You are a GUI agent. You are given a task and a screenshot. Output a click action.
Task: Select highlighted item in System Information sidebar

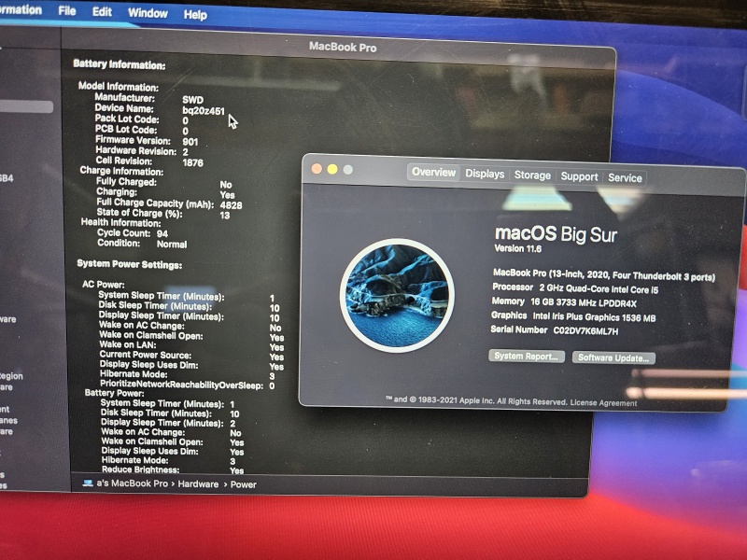[x=26, y=106]
